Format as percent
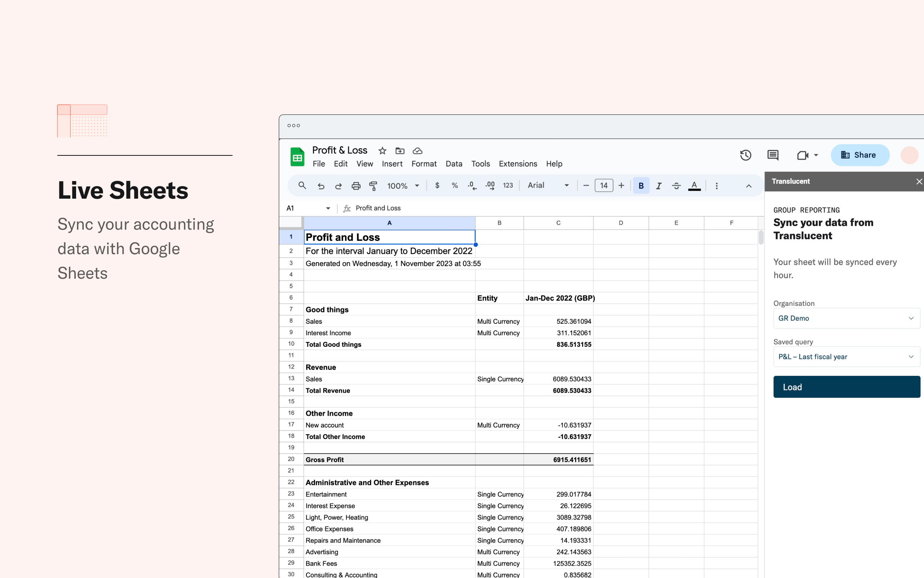This screenshot has height=578, width=924. [455, 186]
